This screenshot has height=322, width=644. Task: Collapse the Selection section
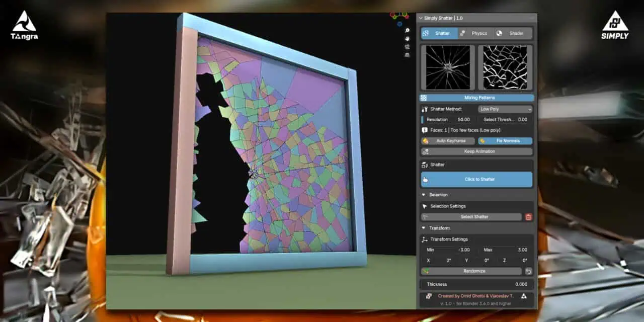(424, 195)
